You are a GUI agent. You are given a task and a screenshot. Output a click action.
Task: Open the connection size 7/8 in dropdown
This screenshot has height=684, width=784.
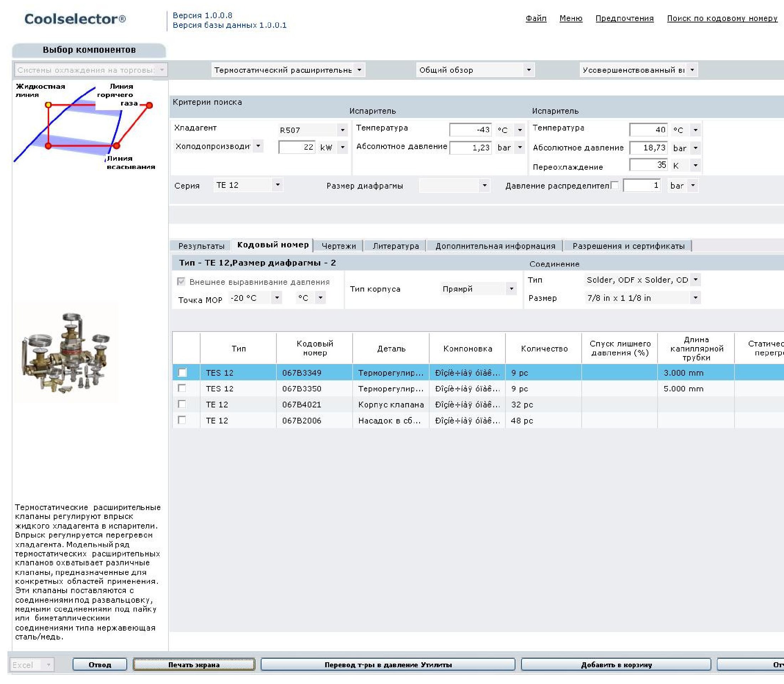(x=695, y=298)
